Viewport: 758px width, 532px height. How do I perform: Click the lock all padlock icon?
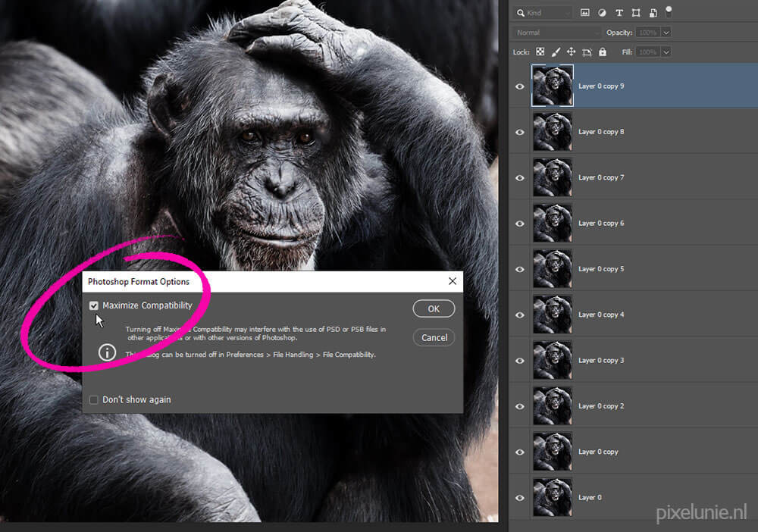(603, 52)
